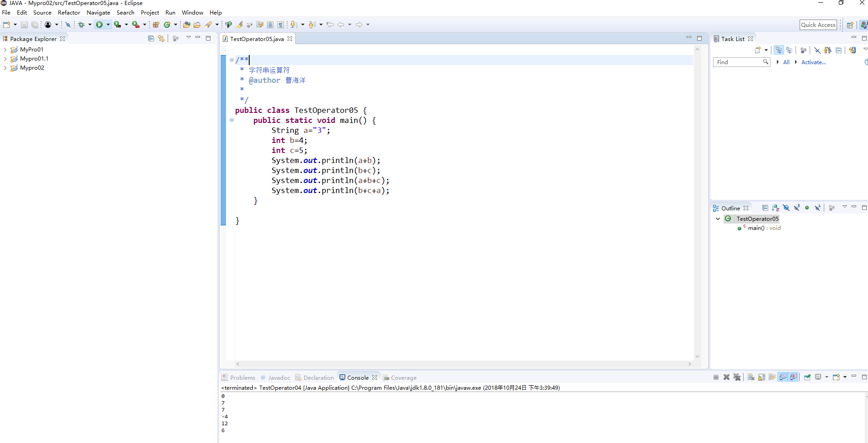Screen dimensions: 868x443
Task: Click the Back navigation arrow
Action: click(x=341, y=25)
